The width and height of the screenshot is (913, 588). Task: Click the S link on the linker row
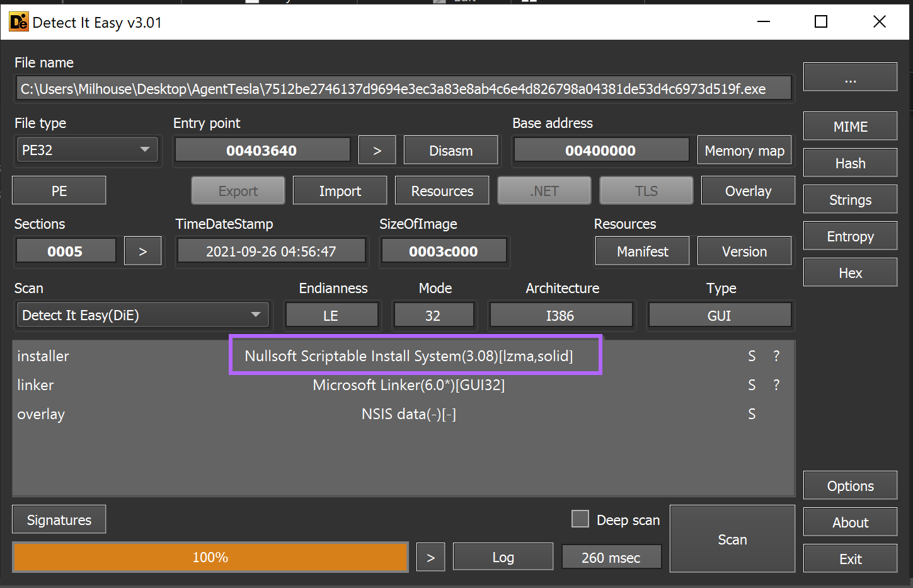point(752,384)
